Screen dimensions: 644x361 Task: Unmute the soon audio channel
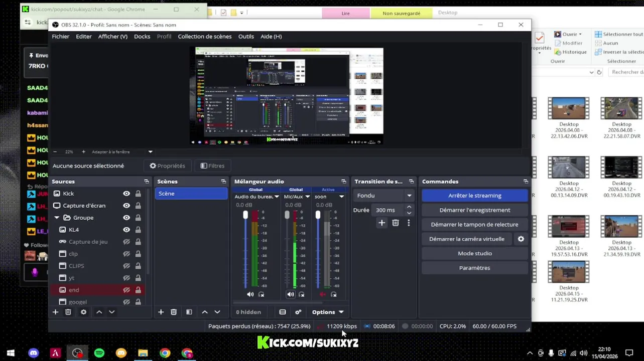click(x=322, y=294)
